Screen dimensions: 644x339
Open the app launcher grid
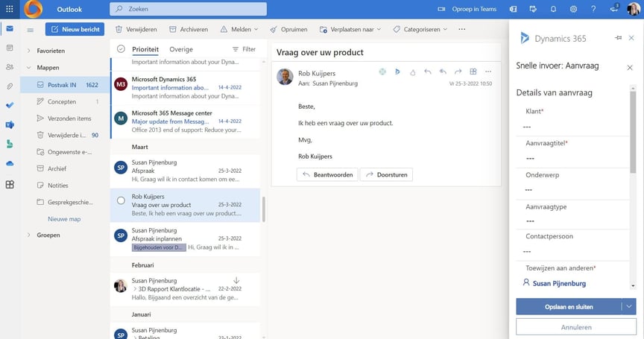pos(10,9)
